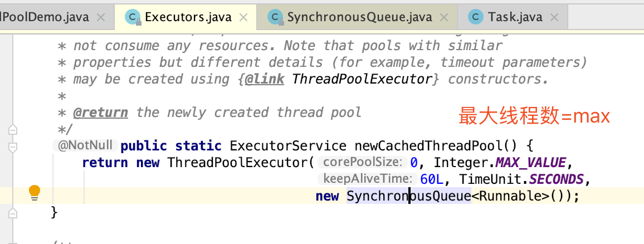Click the @NotNull inlay annotation hint
This screenshot has height=244, width=644.
click(x=85, y=146)
